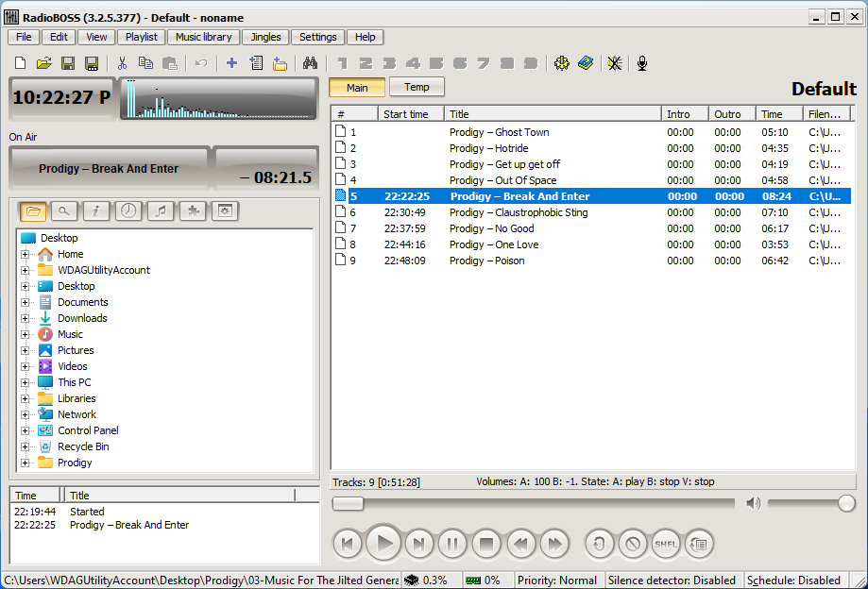
Task: Open the music note panel icon
Action: click(x=161, y=210)
